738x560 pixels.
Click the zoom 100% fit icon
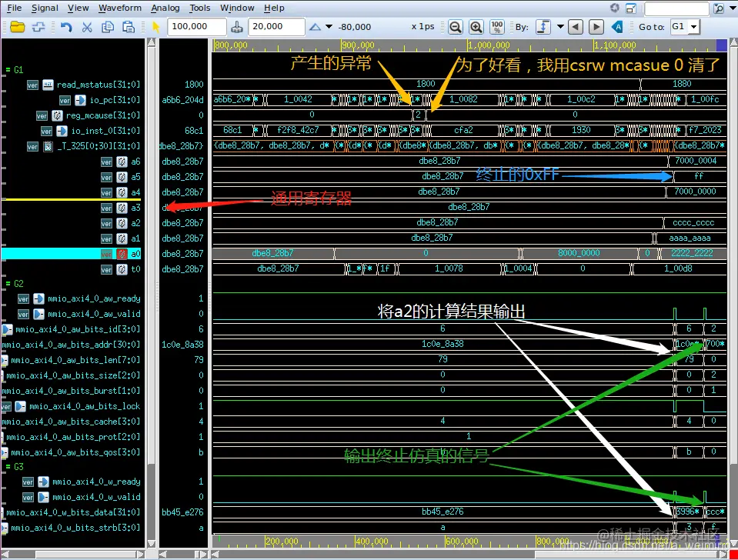(x=497, y=27)
